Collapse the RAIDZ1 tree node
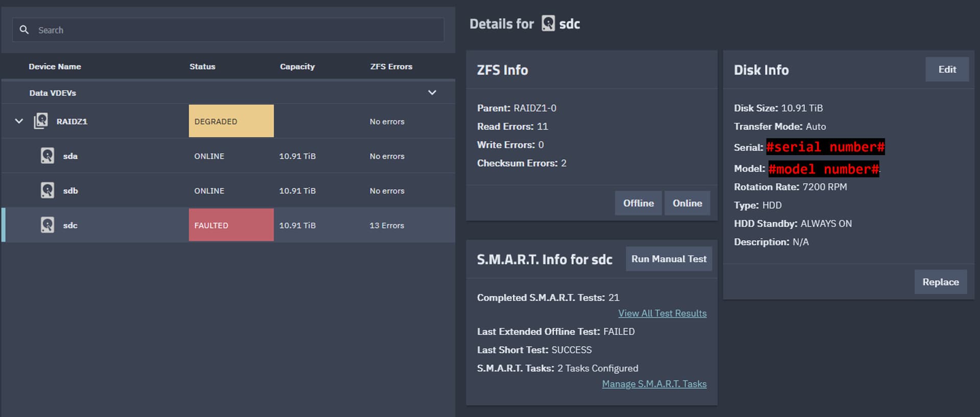 [x=19, y=121]
